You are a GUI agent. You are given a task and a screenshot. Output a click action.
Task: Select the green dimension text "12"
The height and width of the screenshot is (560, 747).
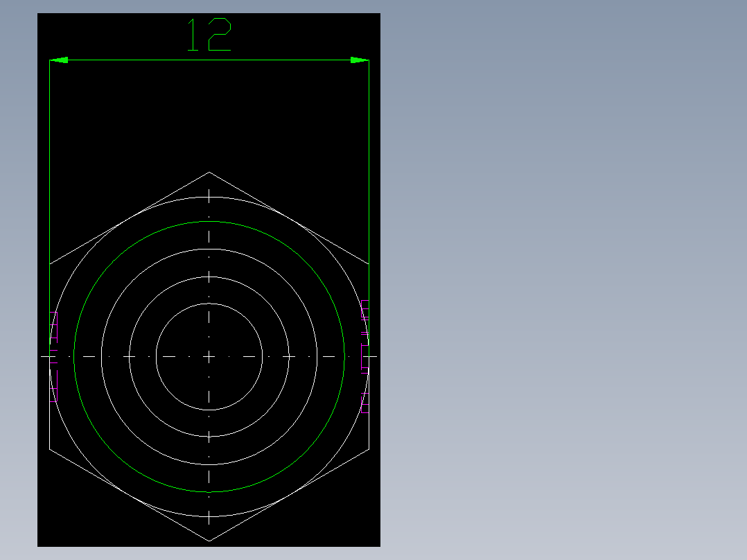click(209, 35)
